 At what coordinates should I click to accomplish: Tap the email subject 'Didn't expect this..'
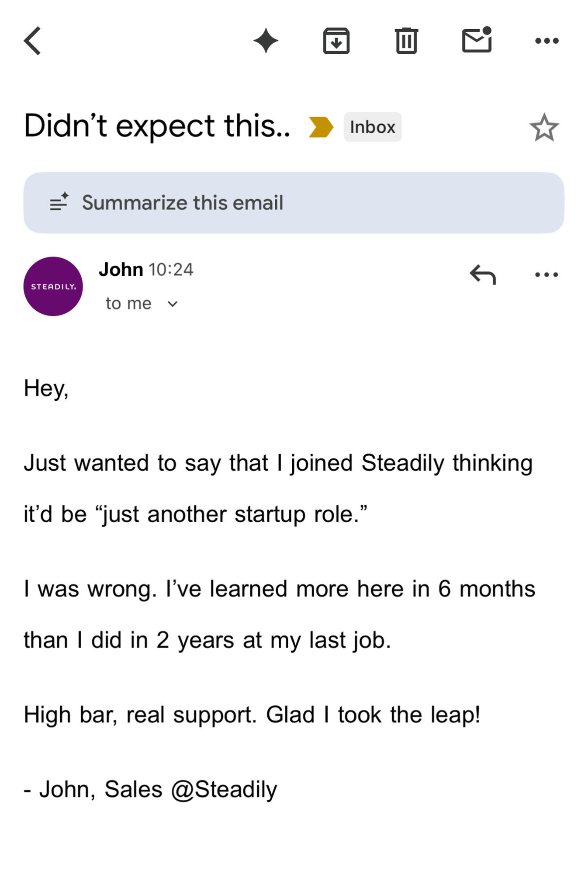(157, 126)
